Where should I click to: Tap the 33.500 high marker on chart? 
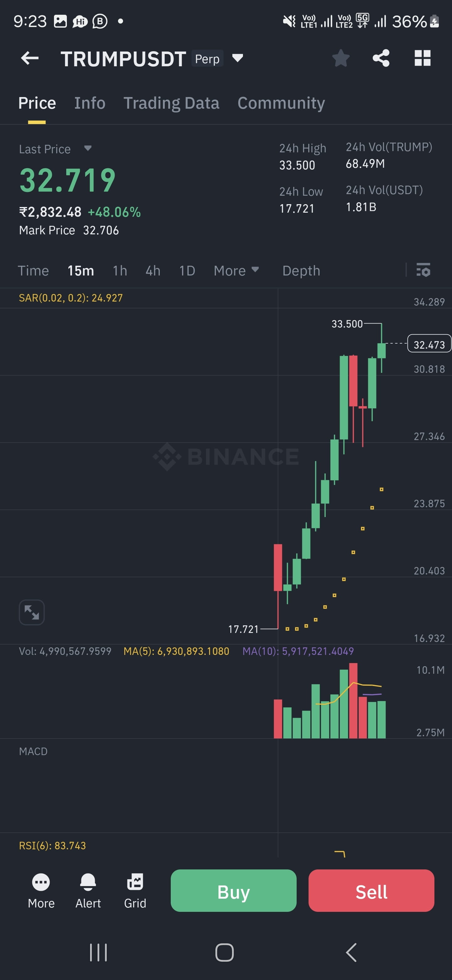[347, 324]
